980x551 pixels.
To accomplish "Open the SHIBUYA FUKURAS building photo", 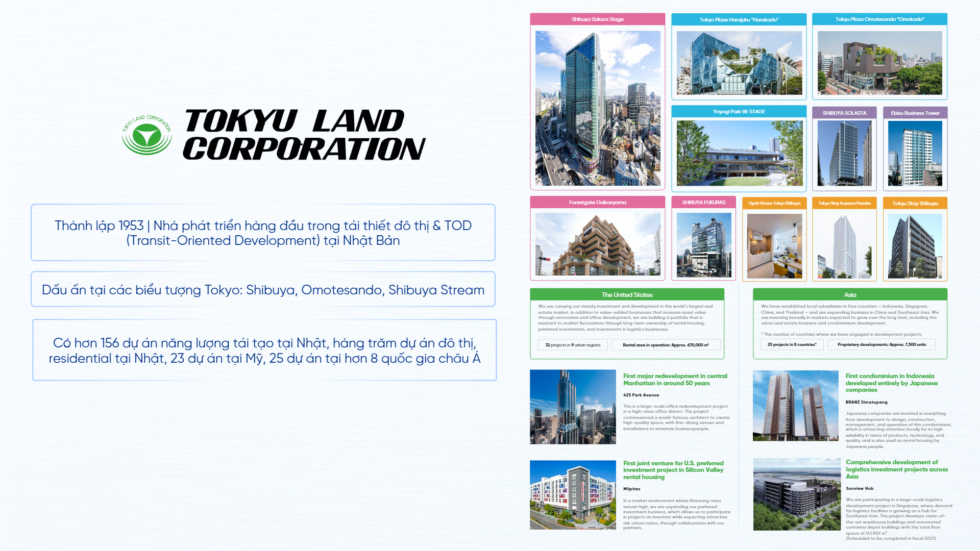I will point(704,245).
